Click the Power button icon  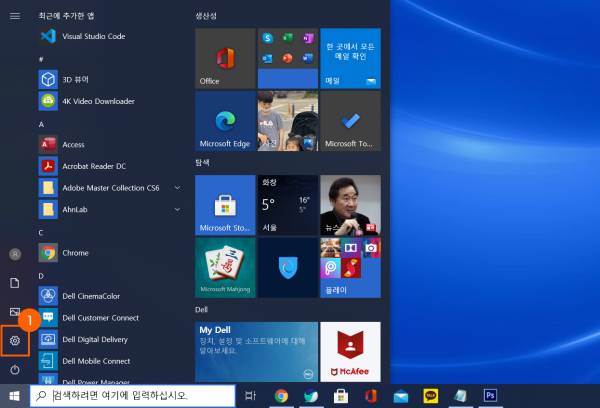[15, 370]
